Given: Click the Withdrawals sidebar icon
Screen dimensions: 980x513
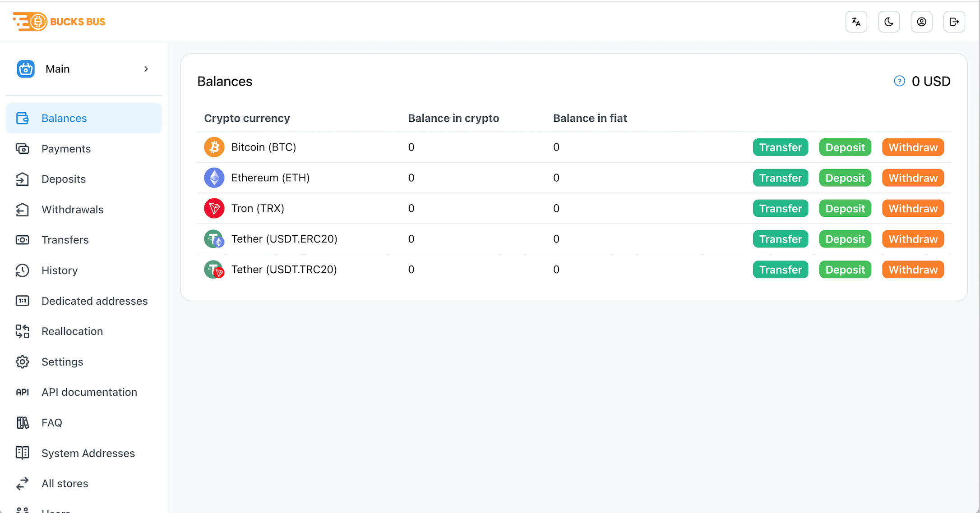Looking at the screenshot, I should click(x=23, y=209).
